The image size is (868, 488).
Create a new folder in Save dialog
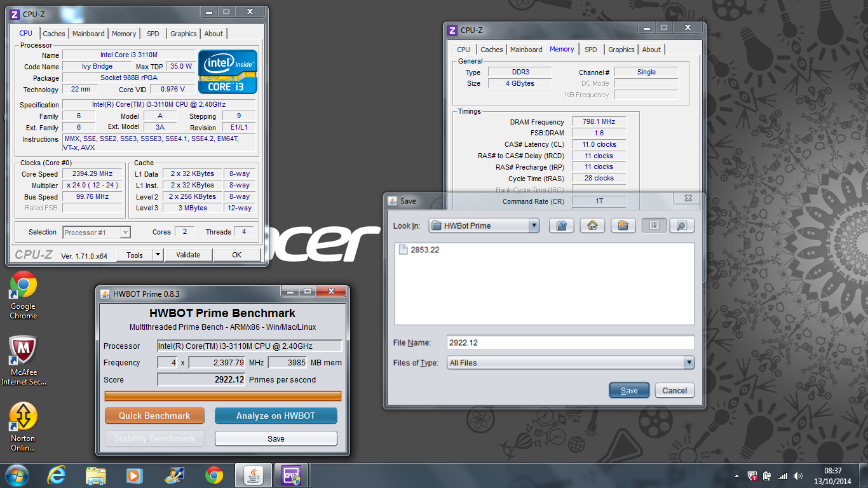tap(623, 226)
